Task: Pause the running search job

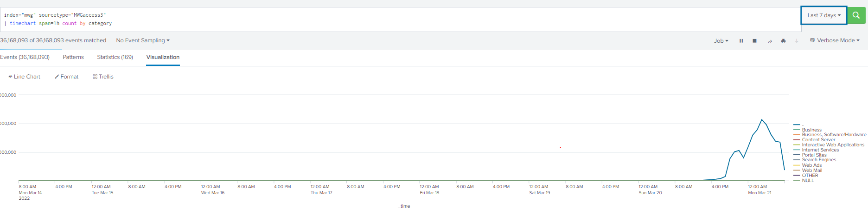Action: (x=741, y=41)
